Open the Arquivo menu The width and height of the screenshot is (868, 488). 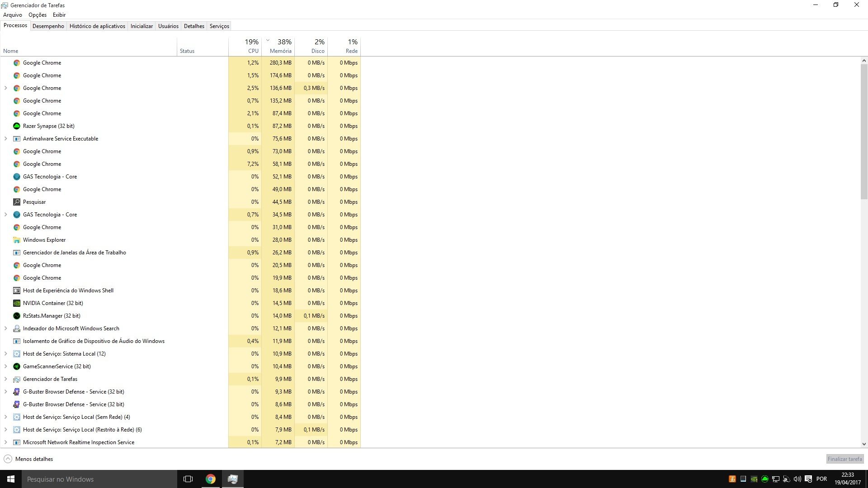13,15
